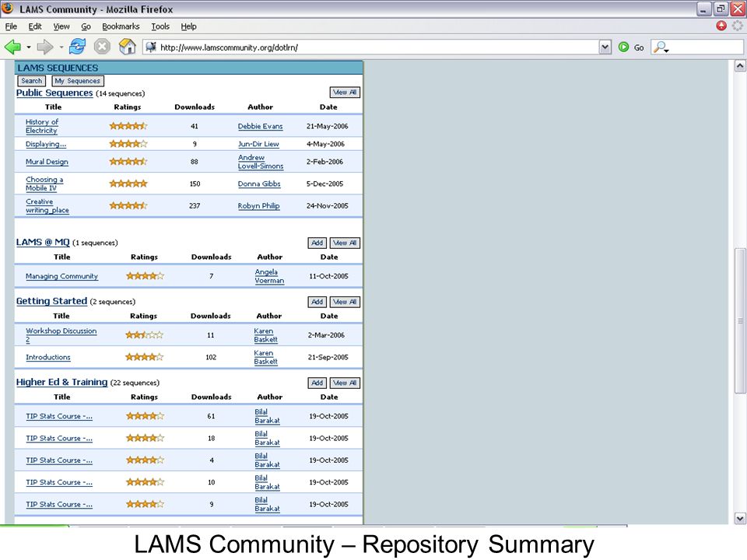
Task: Open the File menu
Action: point(11,26)
